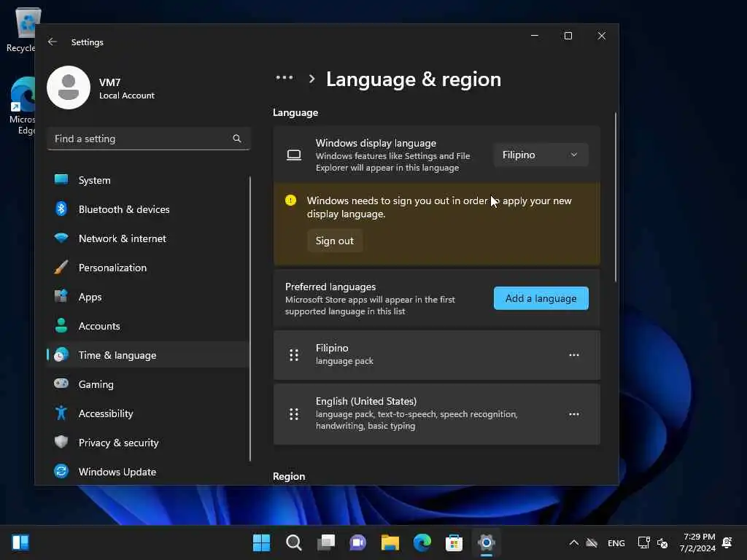Select Apps in the sidebar

pyautogui.click(x=148, y=297)
